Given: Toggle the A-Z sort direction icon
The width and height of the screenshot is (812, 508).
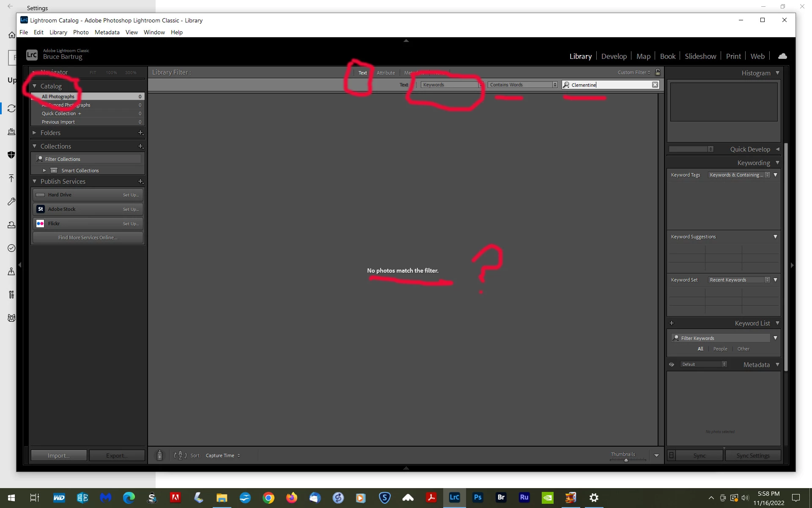Looking at the screenshot, I should coord(180,456).
